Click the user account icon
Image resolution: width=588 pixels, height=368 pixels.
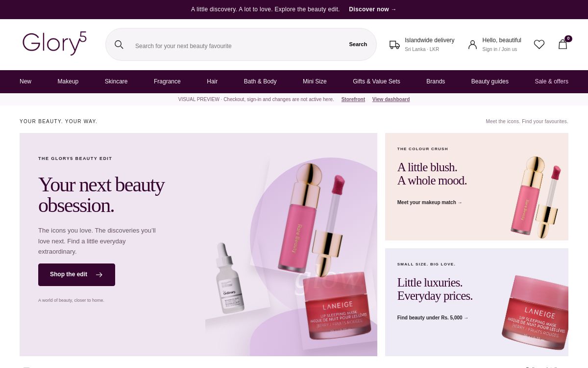click(472, 45)
